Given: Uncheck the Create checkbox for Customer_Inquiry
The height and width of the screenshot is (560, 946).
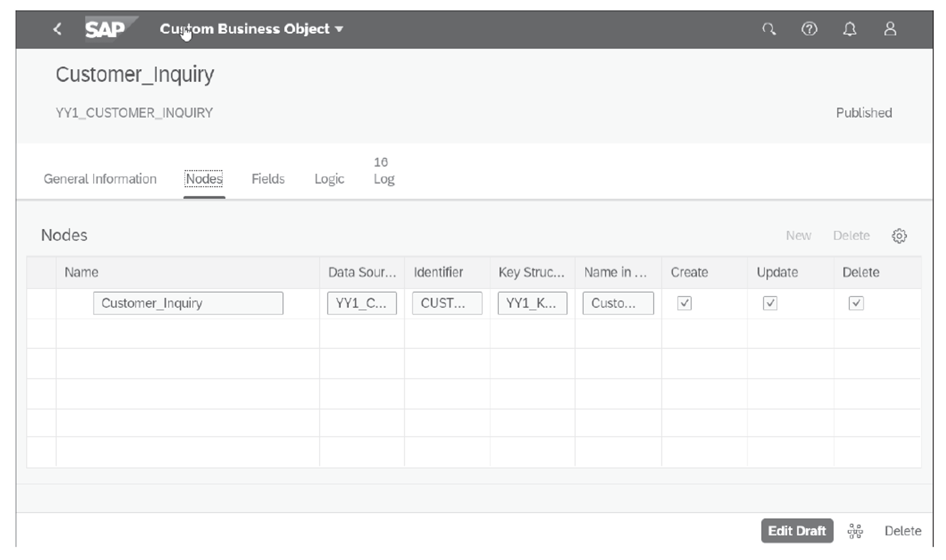Looking at the screenshot, I should [x=684, y=303].
